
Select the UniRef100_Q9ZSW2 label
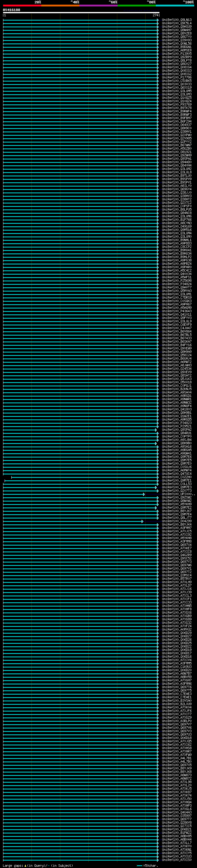(176, 497)
